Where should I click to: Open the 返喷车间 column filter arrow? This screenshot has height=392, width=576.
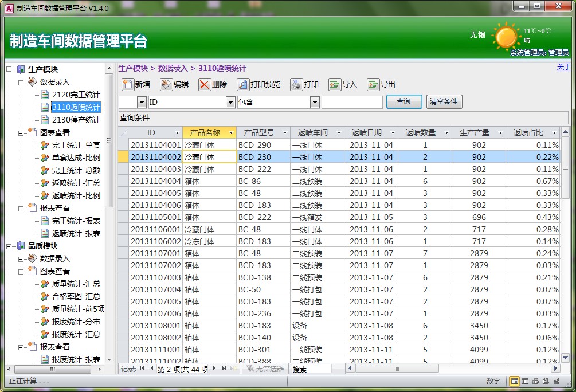(339, 132)
